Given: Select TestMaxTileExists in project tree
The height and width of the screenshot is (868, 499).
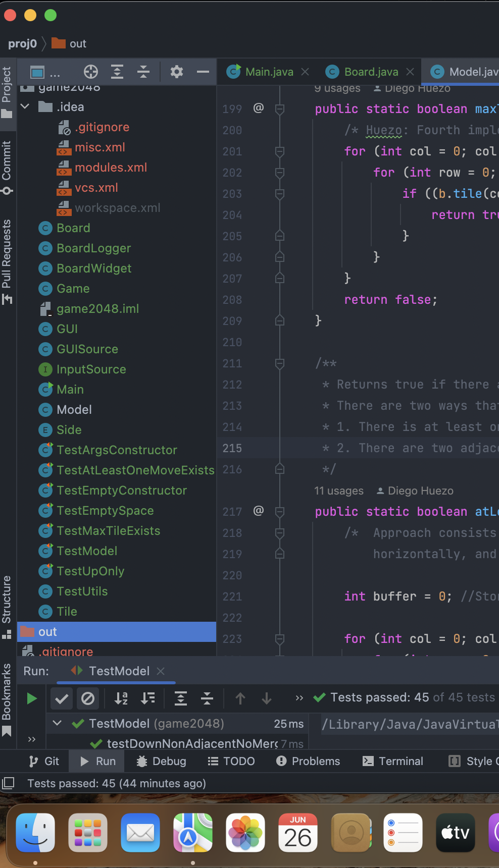Looking at the screenshot, I should tap(108, 531).
